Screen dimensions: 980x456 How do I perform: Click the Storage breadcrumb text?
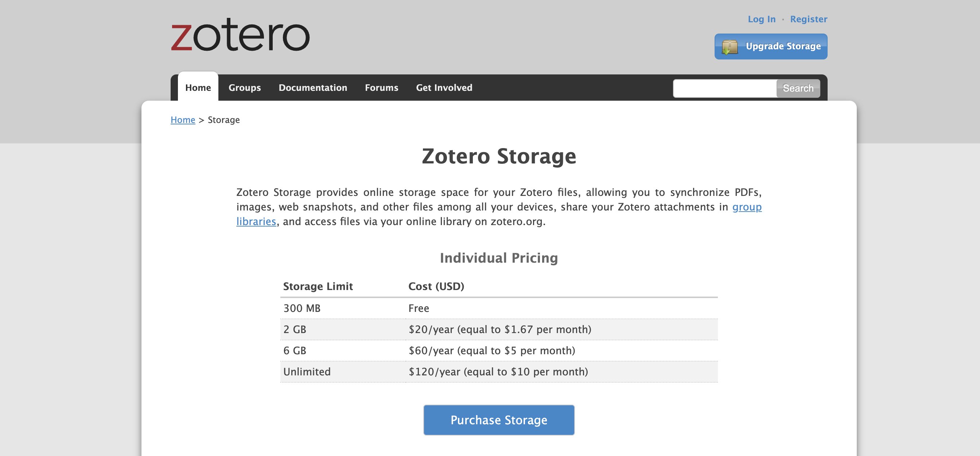(224, 120)
